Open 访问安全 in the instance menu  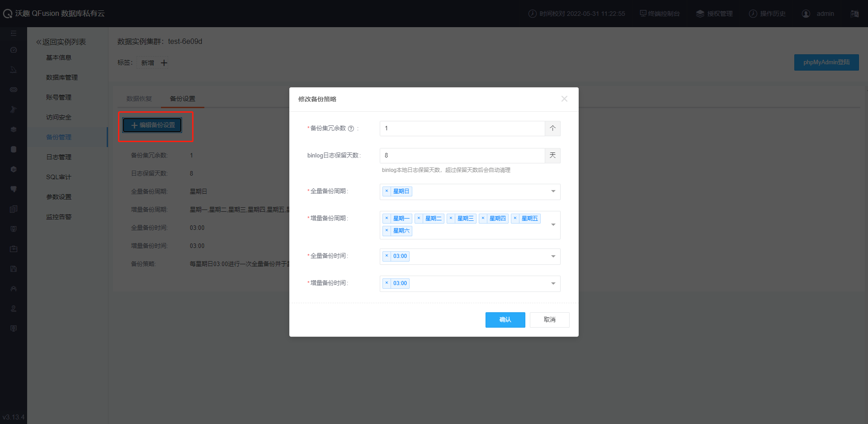59,117
